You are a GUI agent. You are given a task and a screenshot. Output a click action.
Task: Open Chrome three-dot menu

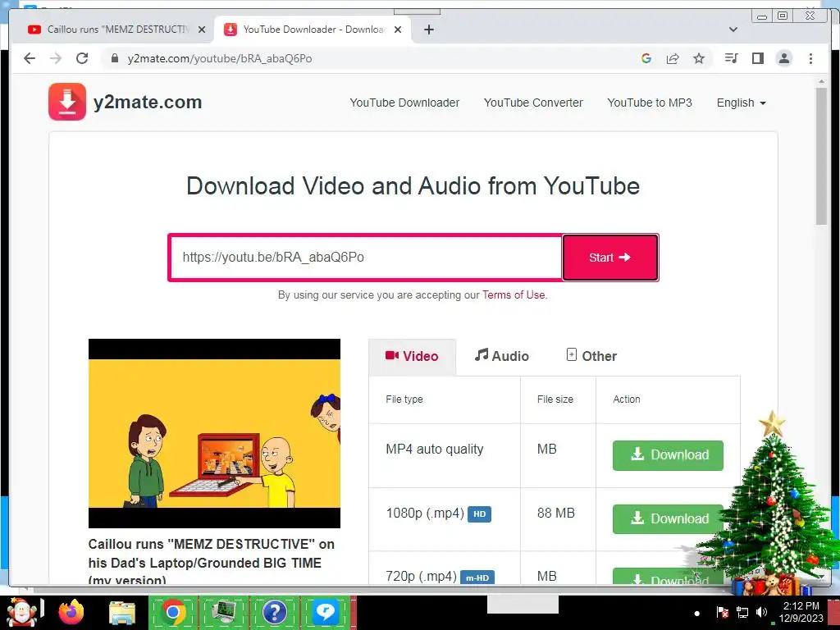pyautogui.click(x=810, y=58)
